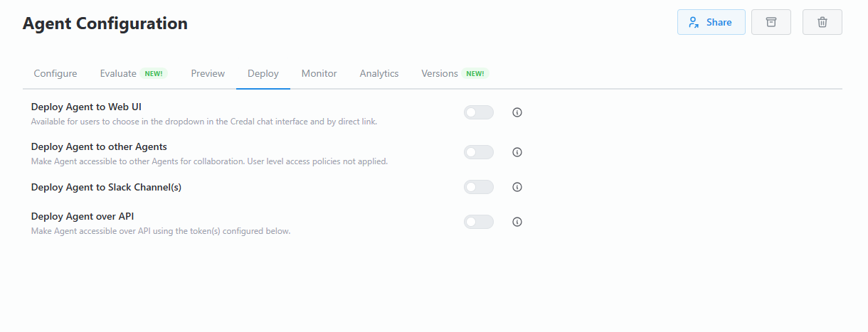Click info icon for Slack Channel(s) deployment

(x=517, y=187)
